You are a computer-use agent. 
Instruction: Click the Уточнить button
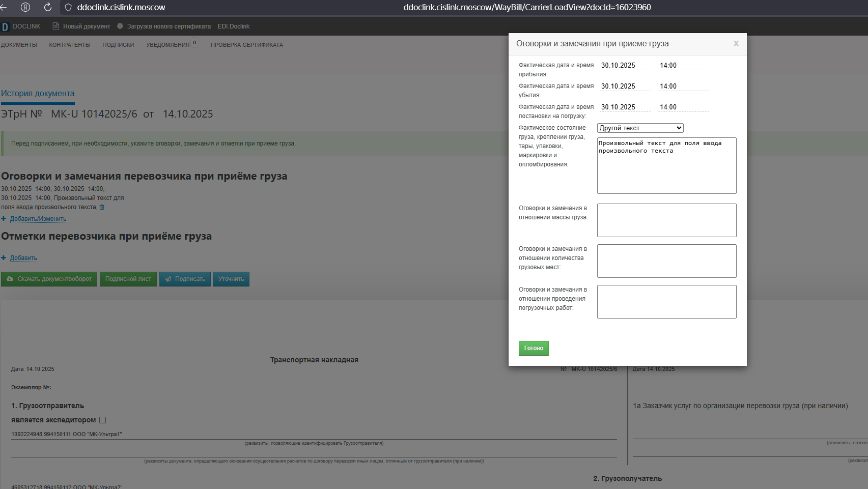click(231, 279)
